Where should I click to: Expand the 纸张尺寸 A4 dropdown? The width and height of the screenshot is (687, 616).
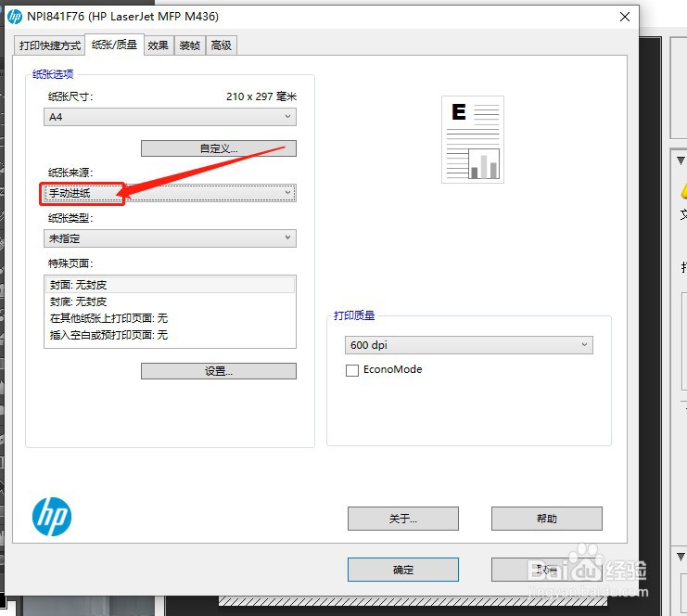[x=170, y=117]
